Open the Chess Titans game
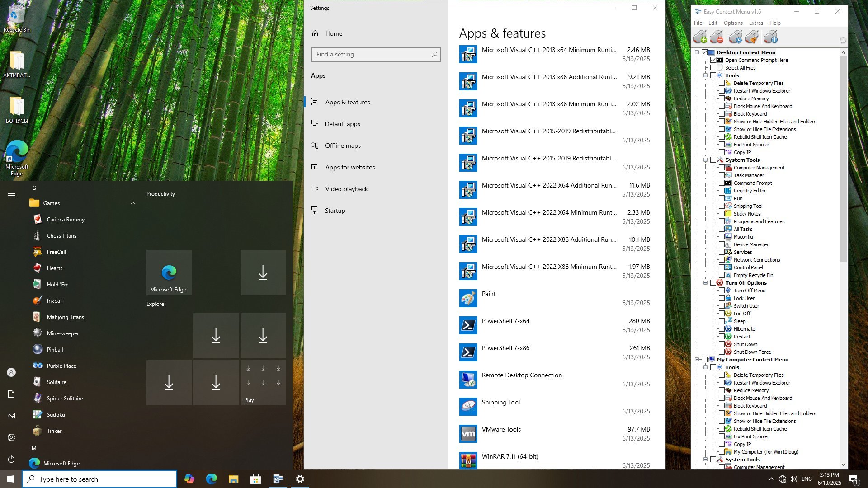Screen dimensions: 868x488 (61, 236)
